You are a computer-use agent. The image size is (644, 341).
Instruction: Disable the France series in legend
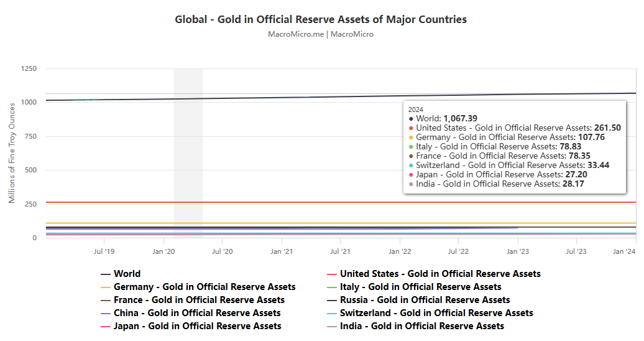[x=199, y=300]
